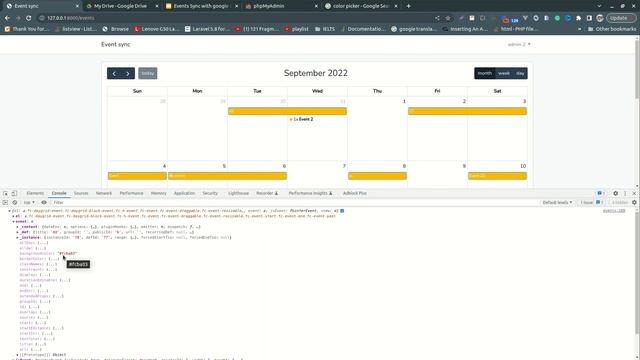The height and width of the screenshot is (360, 640).
Task: Open Chrome profile avatar icon
Action: [600, 18]
